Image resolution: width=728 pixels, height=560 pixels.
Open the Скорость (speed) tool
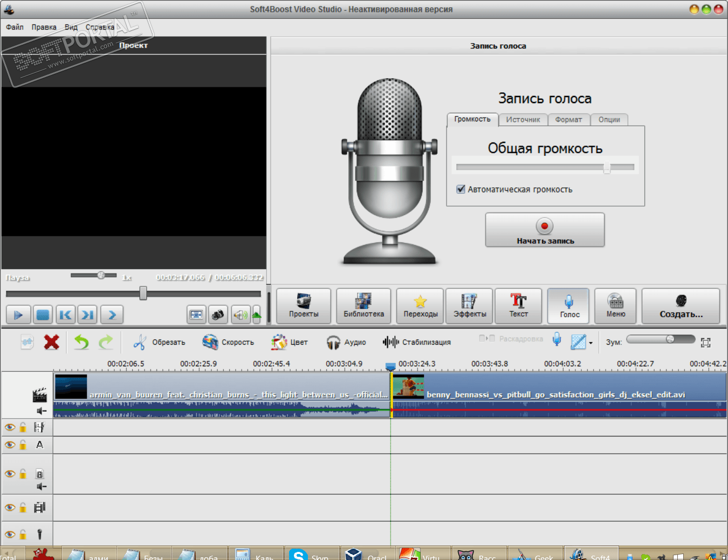[x=228, y=342]
